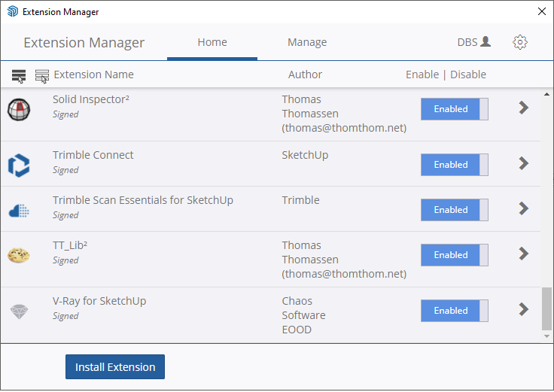The image size is (554, 392).
Task: Click the vertical scrollbar thumb
Action: point(546,309)
